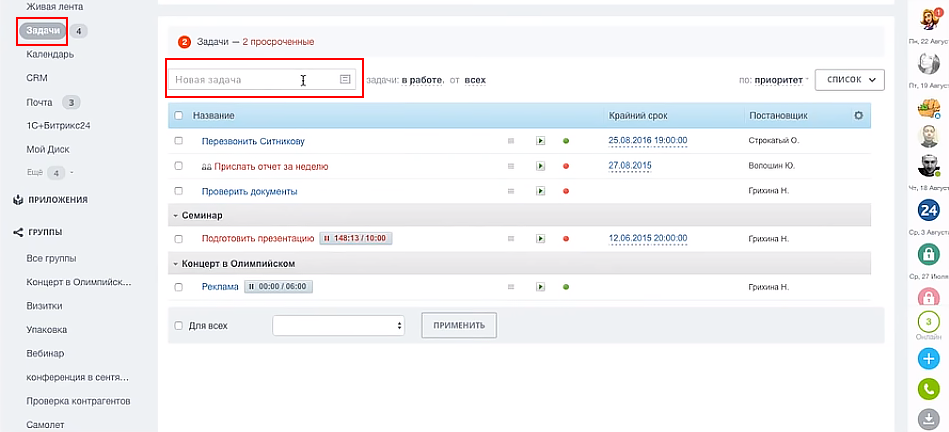The width and height of the screenshot is (949, 432).
Task: Click the green phone icon in the right sidebar
Action: tap(928, 389)
